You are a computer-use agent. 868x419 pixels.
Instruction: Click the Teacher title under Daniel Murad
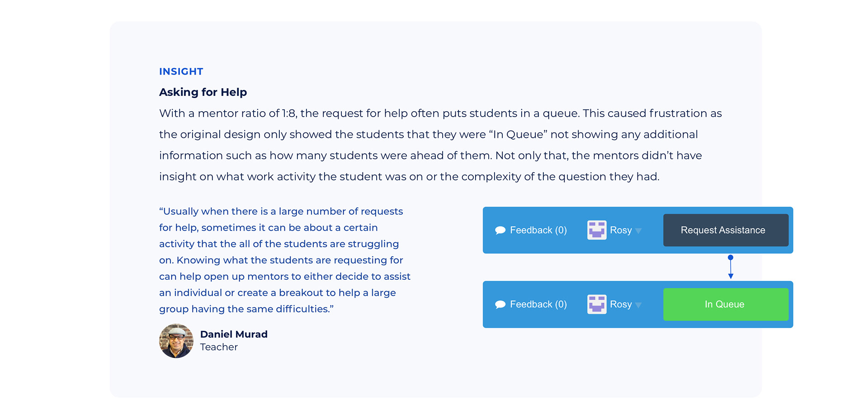pyautogui.click(x=219, y=347)
